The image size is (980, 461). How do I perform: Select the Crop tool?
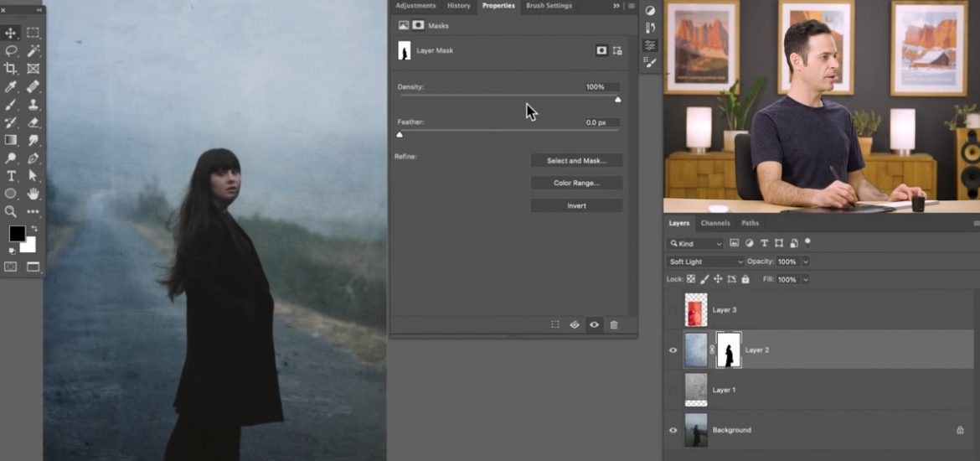coord(11,68)
